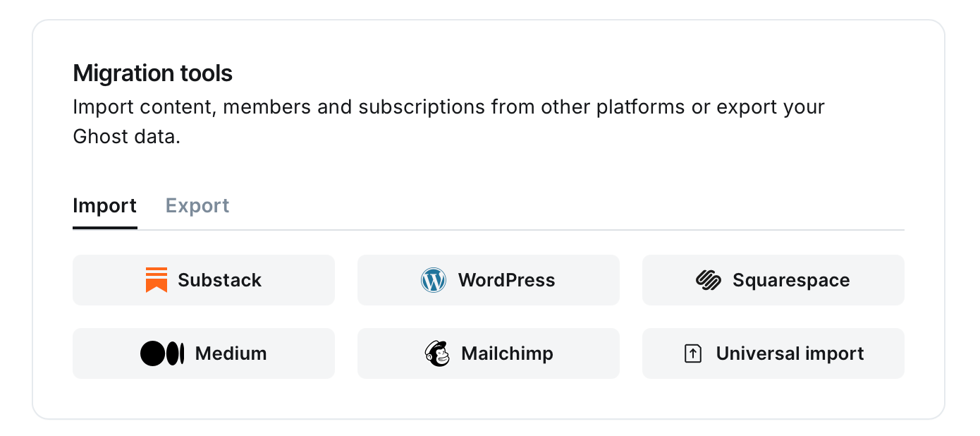The image size is (980, 436).
Task: Select the Import tab
Action: click(x=104, y=206)
